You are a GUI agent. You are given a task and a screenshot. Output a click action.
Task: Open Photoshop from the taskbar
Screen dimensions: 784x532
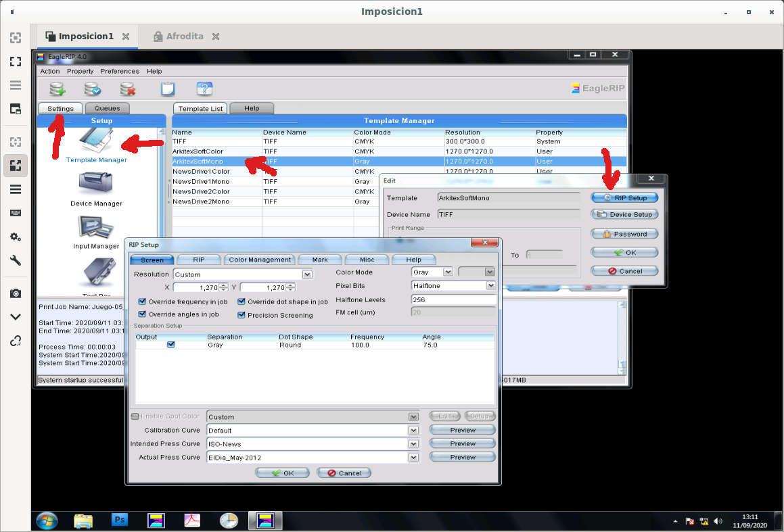(120, 520)
